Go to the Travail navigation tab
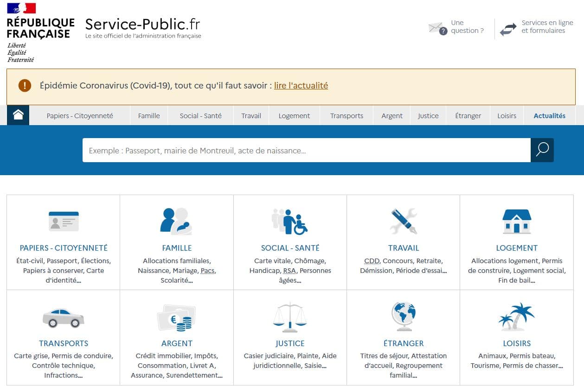The width and height of the screenshot is (584, 392). click(251, 116)
